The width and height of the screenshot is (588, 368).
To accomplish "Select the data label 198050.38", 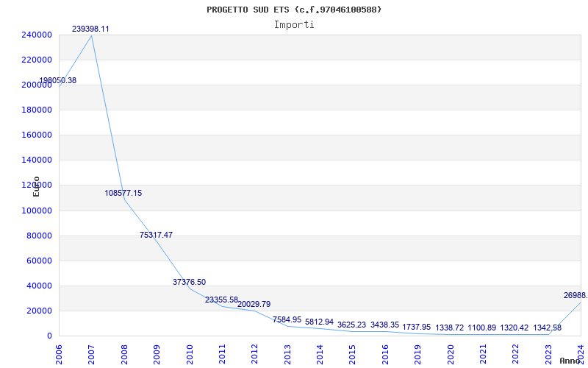I will (58, 80).
